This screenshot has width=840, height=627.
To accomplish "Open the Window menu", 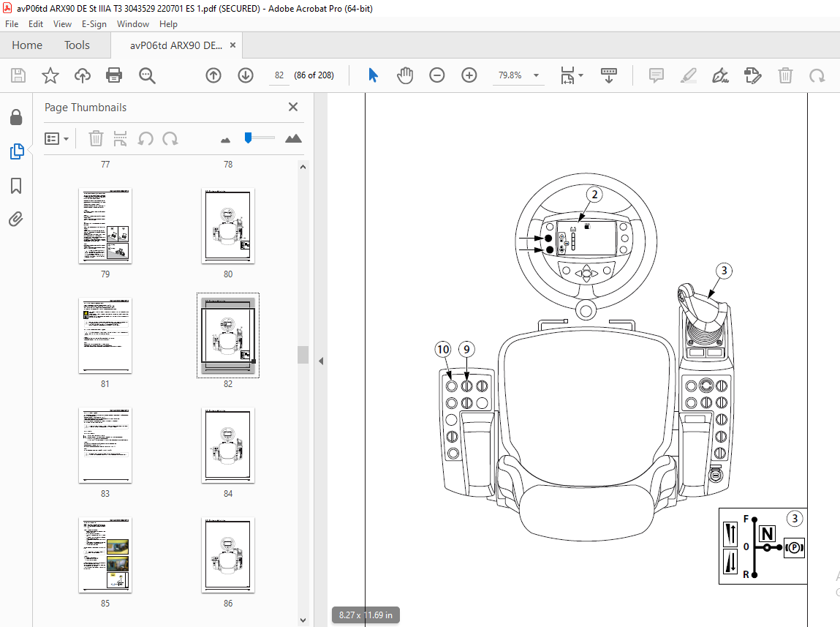I will 133,24.
